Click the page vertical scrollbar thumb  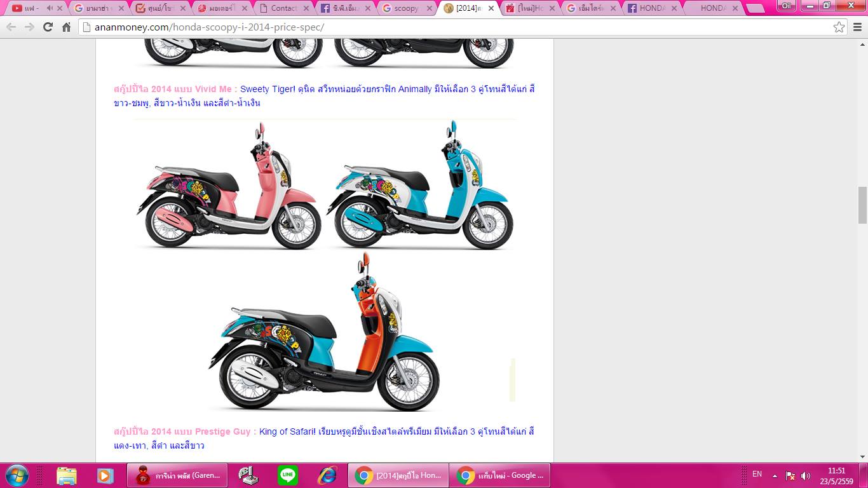pyautogui.click(x=862, y=205)
